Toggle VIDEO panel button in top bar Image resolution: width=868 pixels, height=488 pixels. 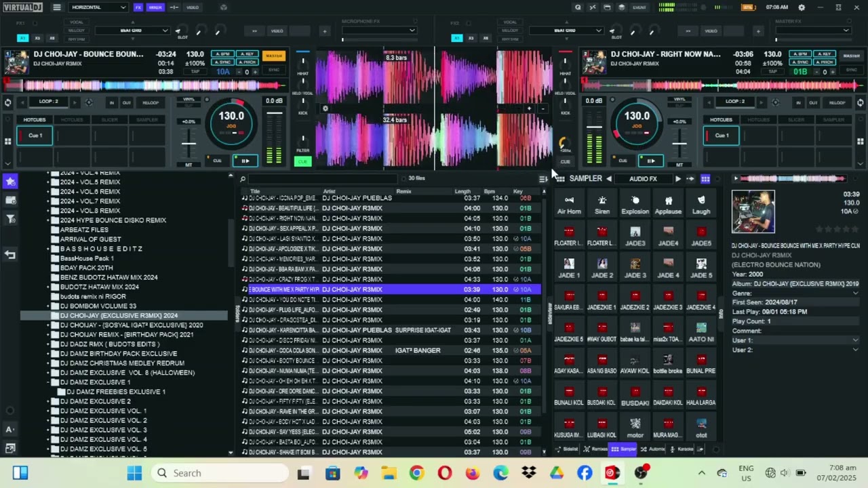193,7
